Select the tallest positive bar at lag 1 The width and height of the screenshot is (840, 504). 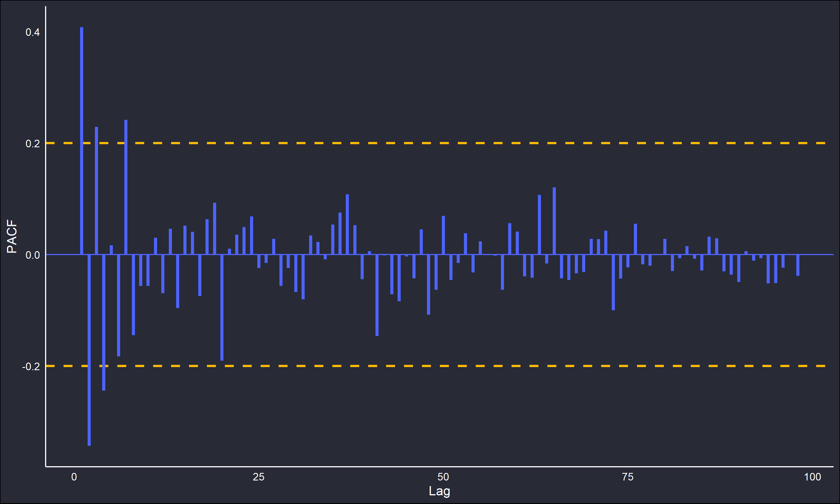pyautogui.click(x=81, y=141)
